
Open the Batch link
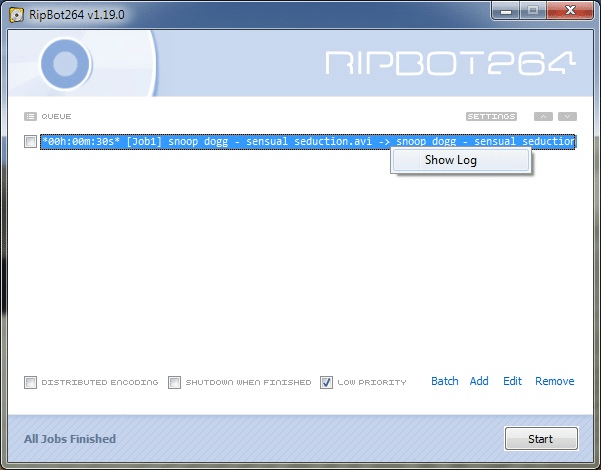click(445, 381)
